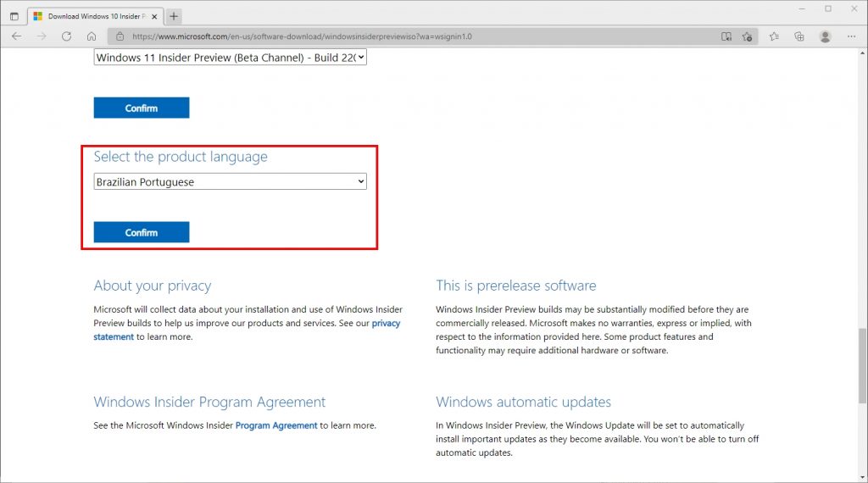Click the microsoft.com address bar URL
This screenshot has height=483, width=868.
(x=302, y=36)
